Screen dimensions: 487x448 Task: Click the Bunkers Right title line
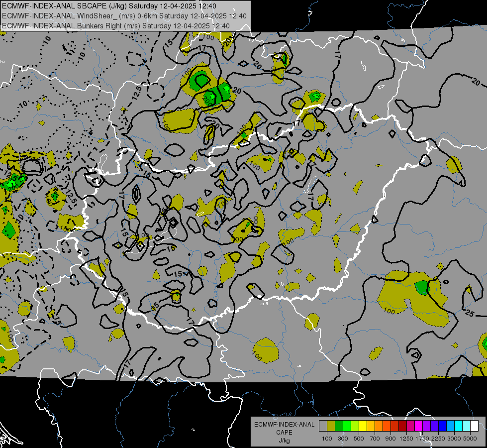pos(116,26)
